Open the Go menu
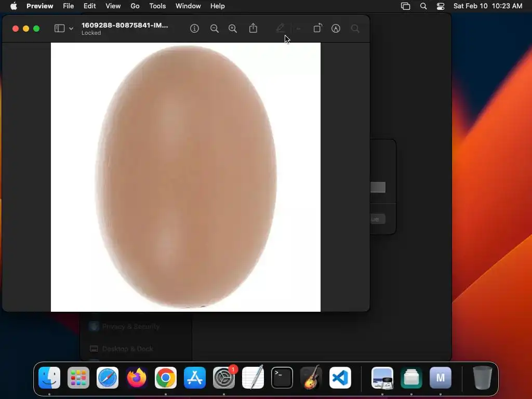This screenshot has height=399, width=532. click(x=135, y=6)
